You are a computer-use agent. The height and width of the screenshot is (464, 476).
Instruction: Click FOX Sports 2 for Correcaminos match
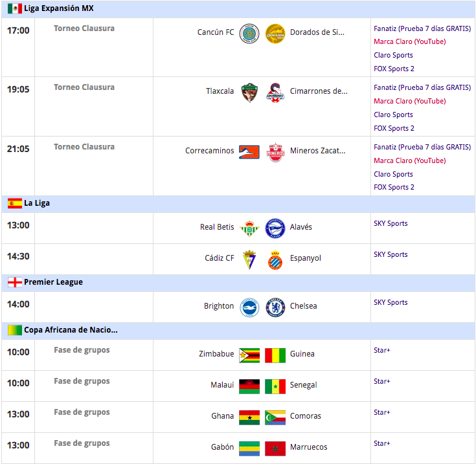[x=394, y=187]
